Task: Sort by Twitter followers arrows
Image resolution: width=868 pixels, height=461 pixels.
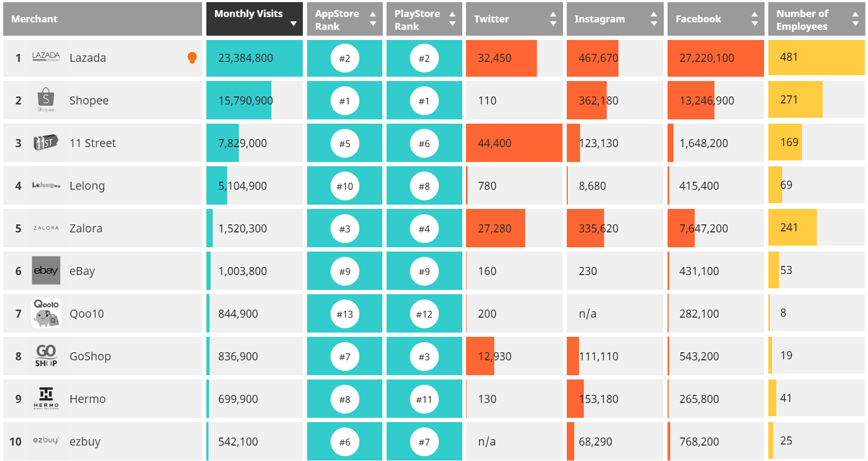Action: [553, 19]
